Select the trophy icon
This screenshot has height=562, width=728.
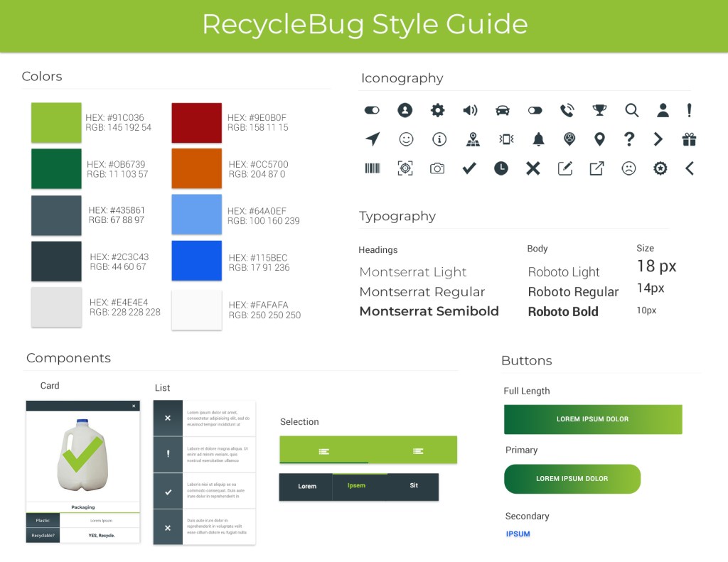599,110
